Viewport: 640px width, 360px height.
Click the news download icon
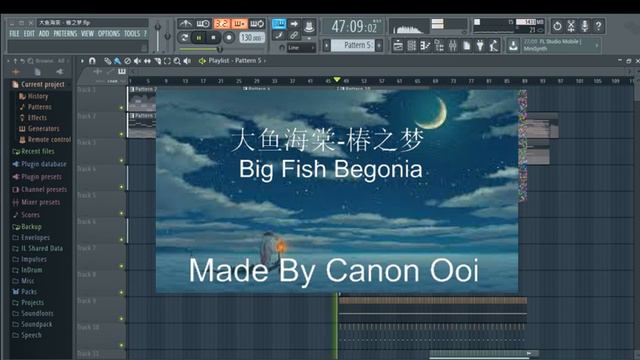coord(513,46)
